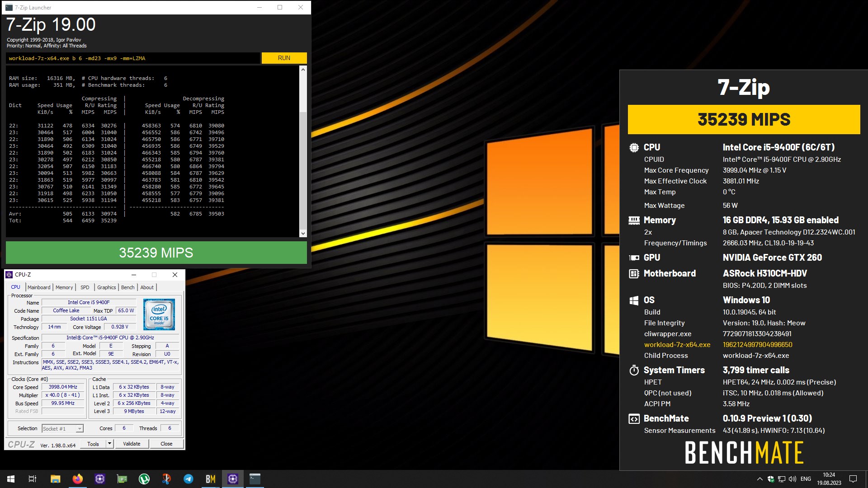Open uTorrent from the taskbar
This screenshot has height=488, width=868.
(x=144, y=479)
